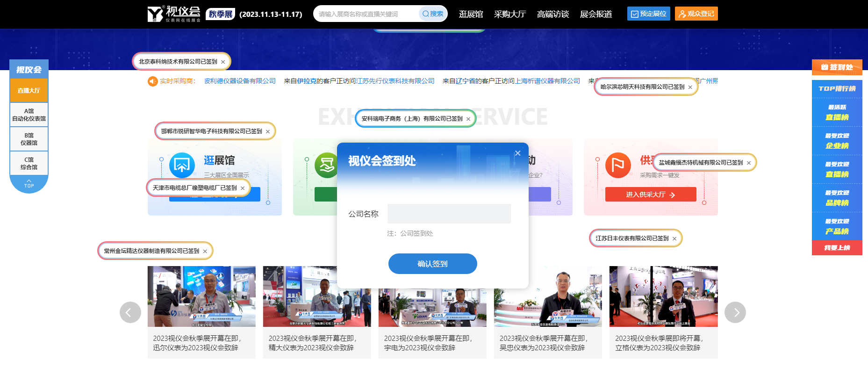This screenshot has height=375, width=868.
Task: Click the 确认签到 button
Action: pyautogui.click(x=432, y=264)
